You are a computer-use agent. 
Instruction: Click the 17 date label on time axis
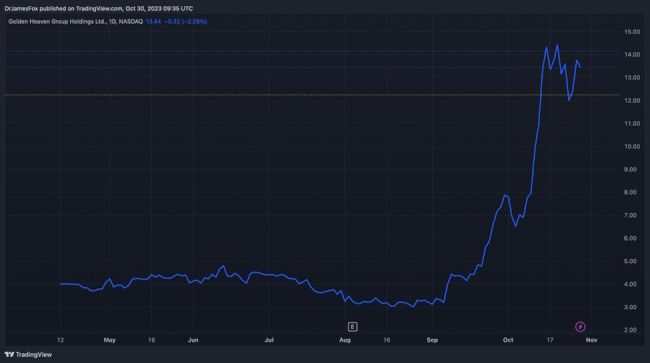(550, 340)
